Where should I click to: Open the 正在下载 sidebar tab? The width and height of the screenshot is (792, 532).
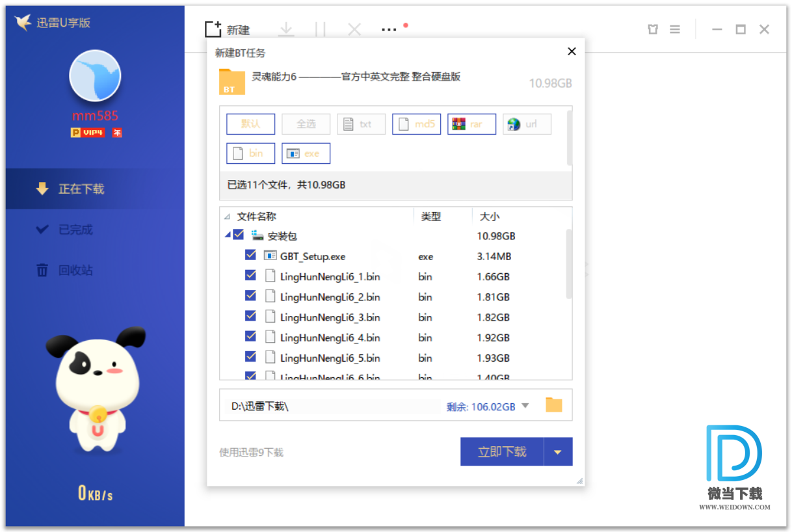95,189
